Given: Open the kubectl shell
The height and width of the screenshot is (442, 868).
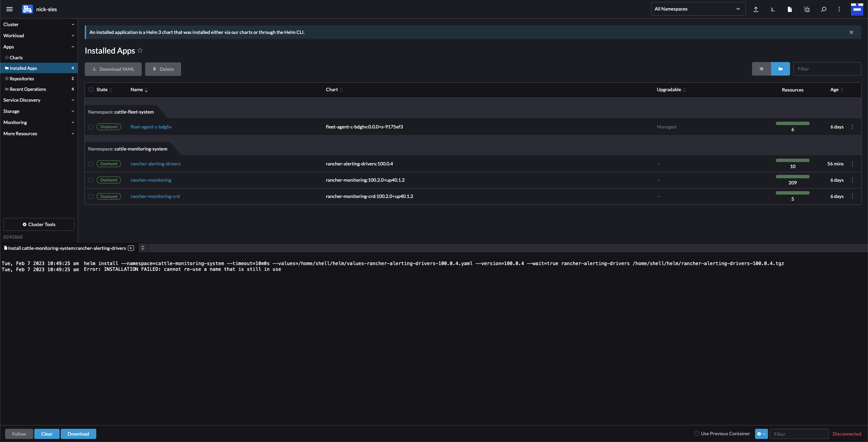Looking at the screenshot, I should point(773,9).
